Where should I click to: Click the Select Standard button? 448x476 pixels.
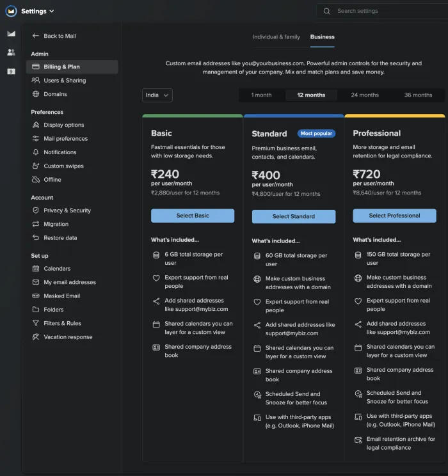(x=293, y=216)
